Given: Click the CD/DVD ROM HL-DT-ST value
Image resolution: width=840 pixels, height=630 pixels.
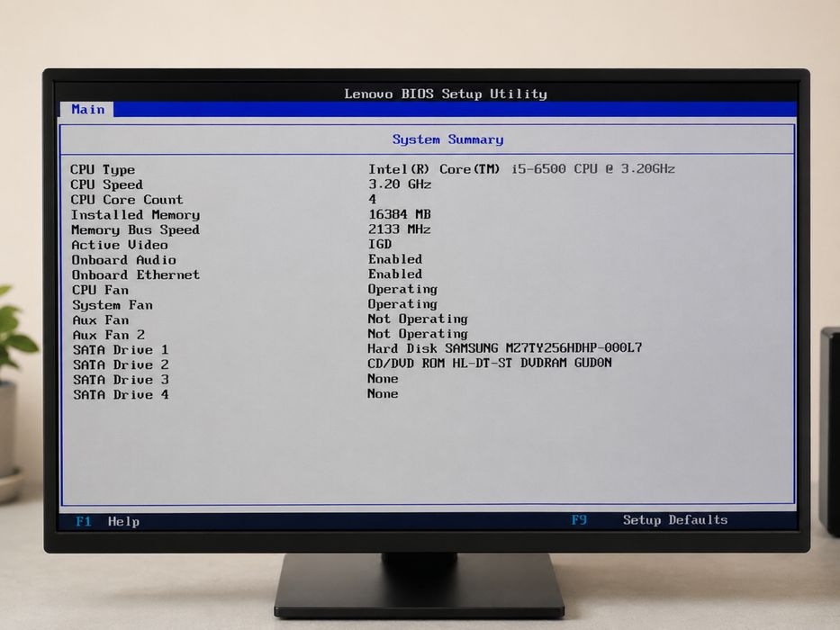Looking at the screenshot, I should [490, 364].
